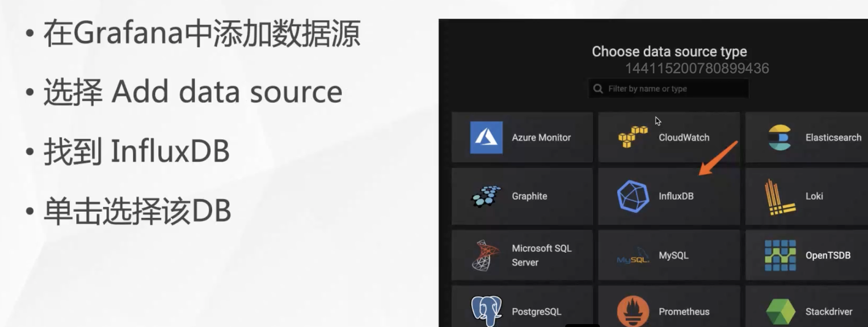Click the Prometheus flame icon

pos(633,312)
